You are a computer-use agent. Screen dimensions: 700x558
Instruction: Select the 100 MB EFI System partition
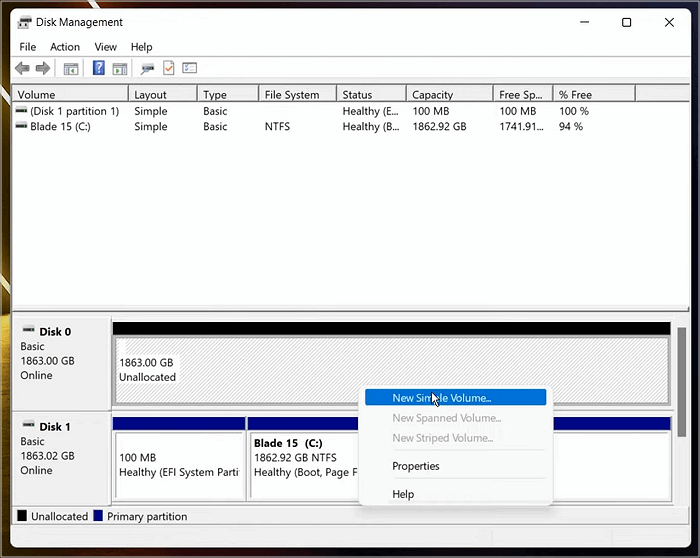pyautogui.click(x=180, y=465)
